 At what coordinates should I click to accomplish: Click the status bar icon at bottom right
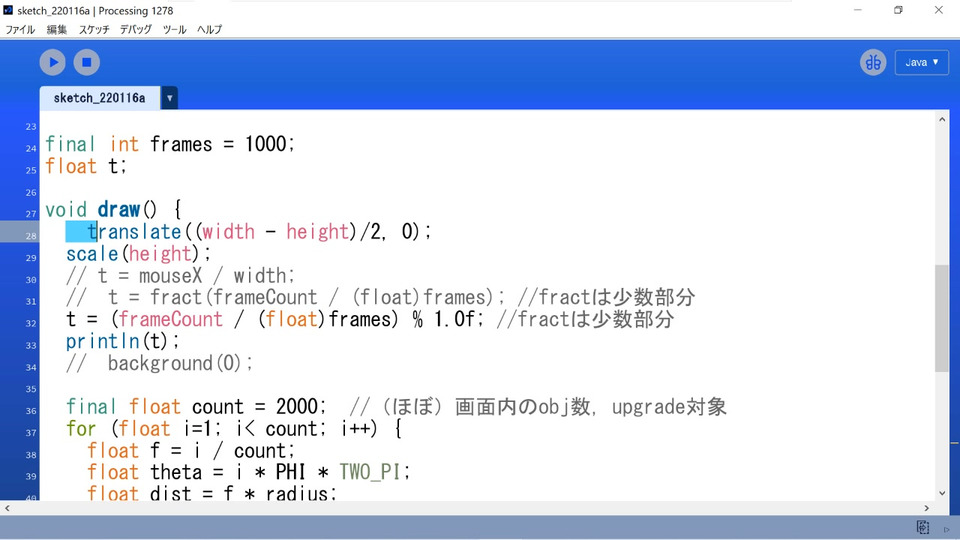[923, 527]
